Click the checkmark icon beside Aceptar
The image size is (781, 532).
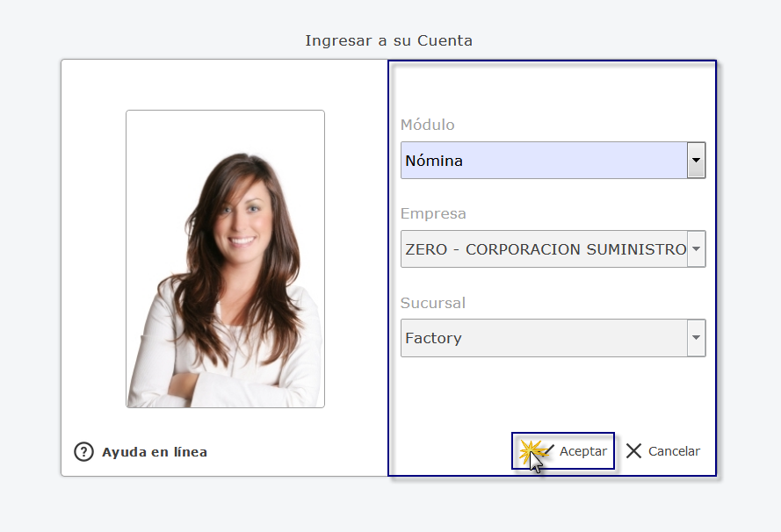pos(546,451)
